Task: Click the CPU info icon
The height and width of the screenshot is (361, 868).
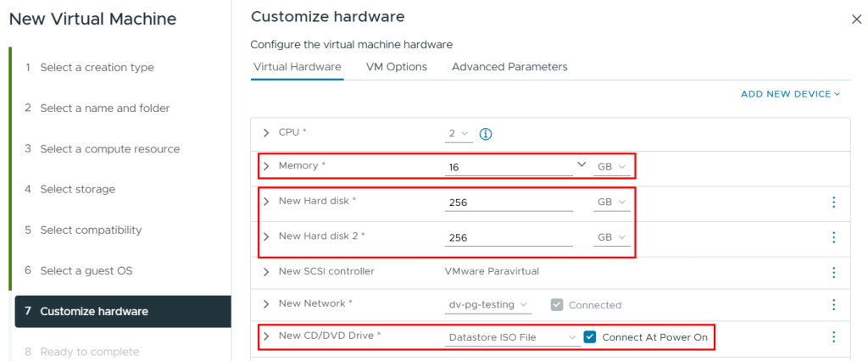Action: [487, 134]
